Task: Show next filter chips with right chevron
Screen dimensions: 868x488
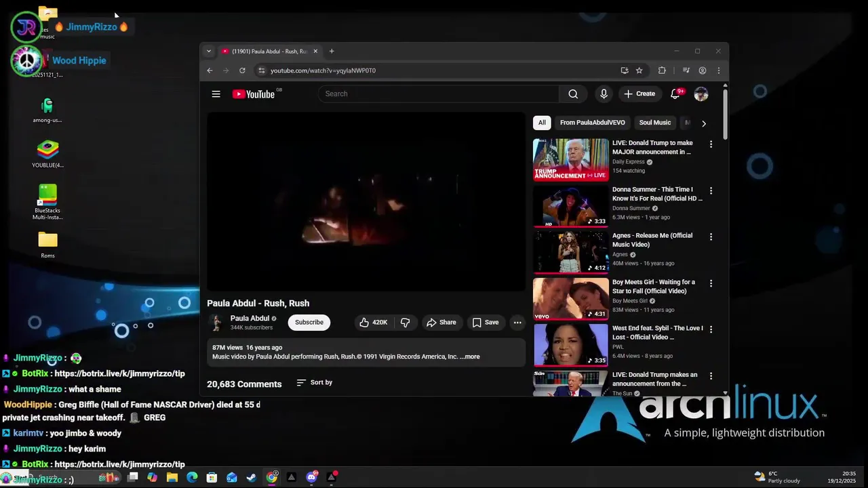Action: (x=703, y=123)
